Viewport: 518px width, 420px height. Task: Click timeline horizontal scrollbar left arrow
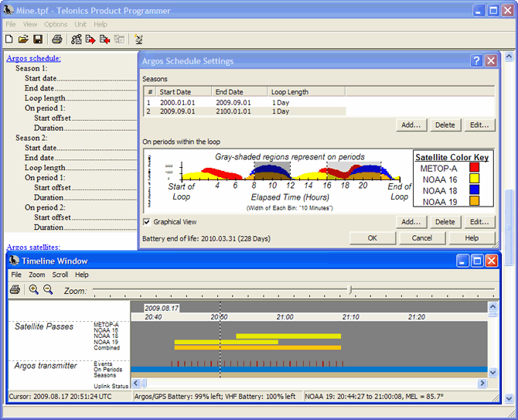click(135, 383)
